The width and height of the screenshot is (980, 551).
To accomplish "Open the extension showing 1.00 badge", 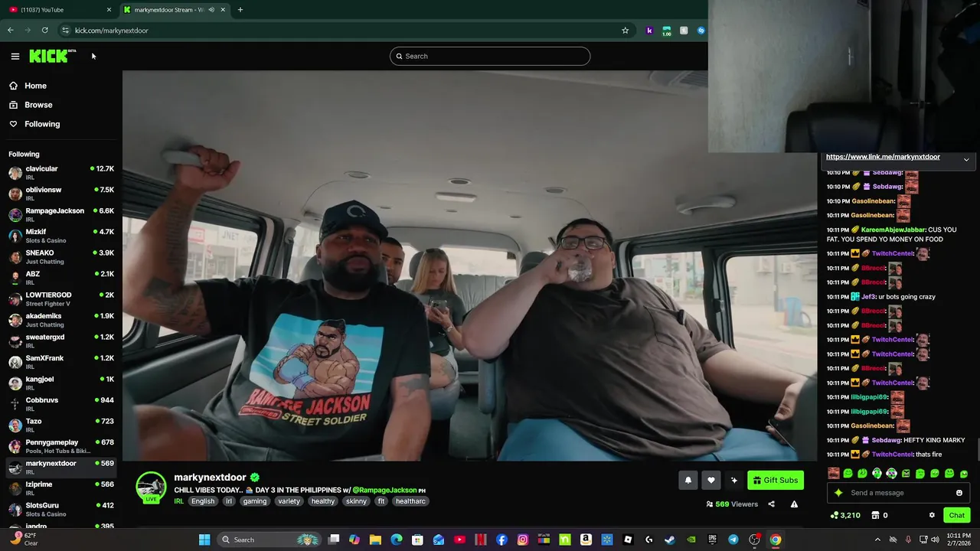I will click(666, 31).
